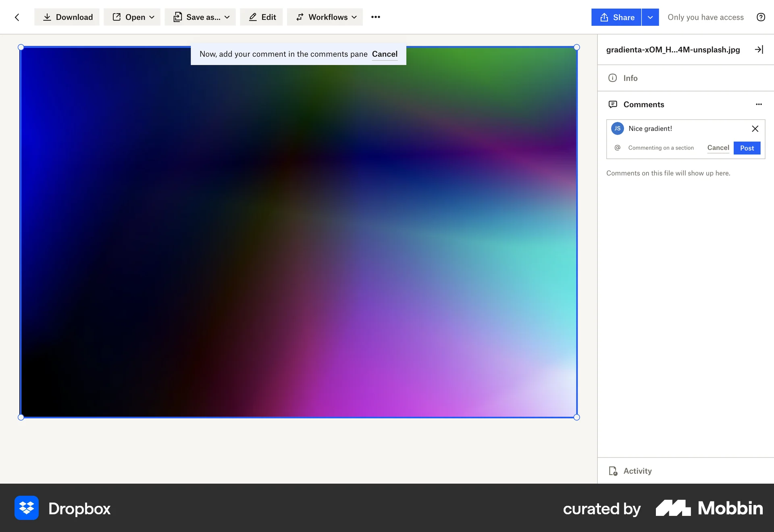
Task: Open the Share split-button dropdown
Action: pyautogui.click(x=650, y=17)
